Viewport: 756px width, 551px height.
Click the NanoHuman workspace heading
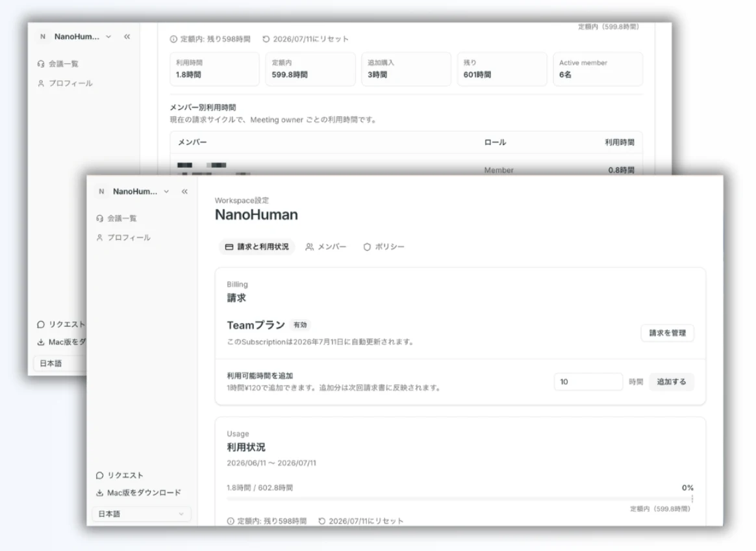coord(256,214)
